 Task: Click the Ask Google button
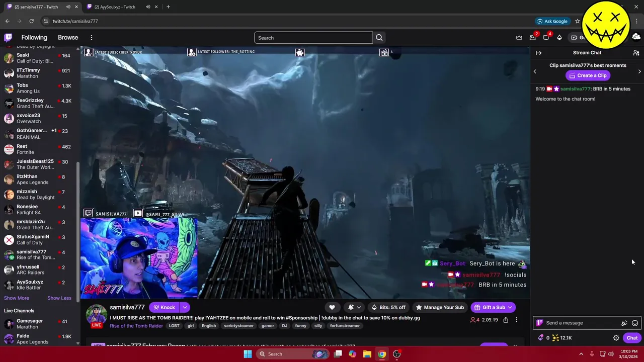552,21
